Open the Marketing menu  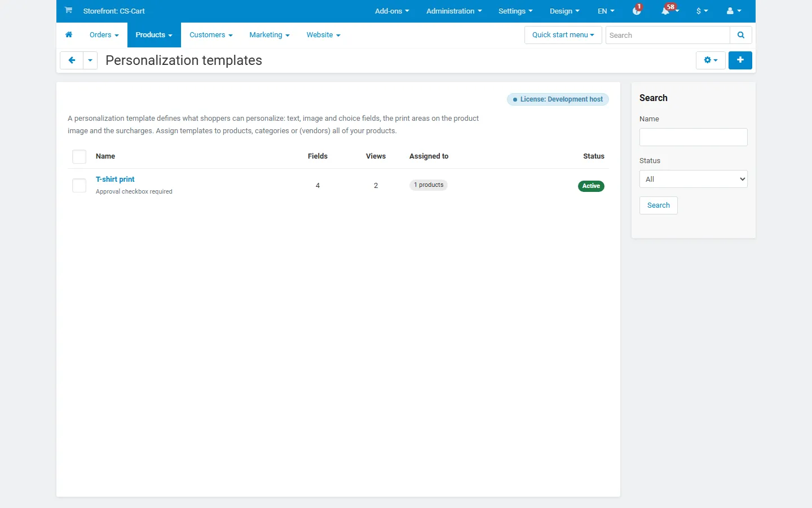[270, 35]
